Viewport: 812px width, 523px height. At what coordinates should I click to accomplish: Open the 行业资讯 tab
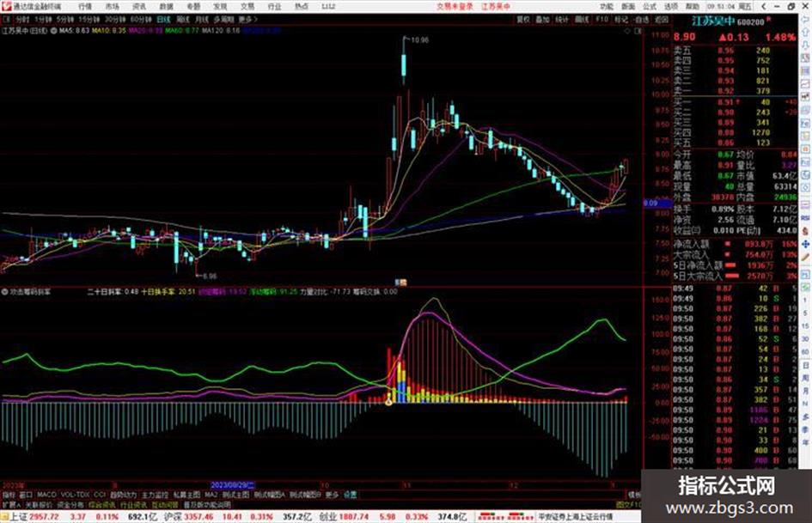(133, 505)
